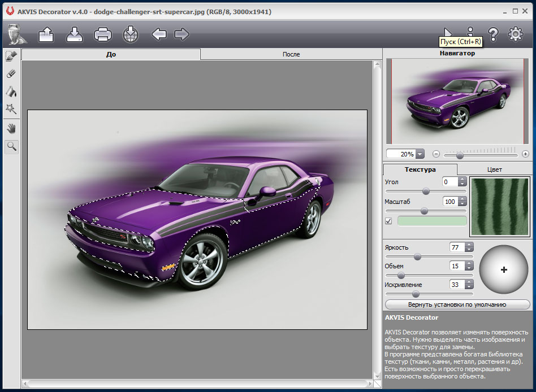The height and width of the screenshot is (392, 536).
Task: Click the Угол spinner arrows
Action: pyautogui.click(x=462, y=182)
